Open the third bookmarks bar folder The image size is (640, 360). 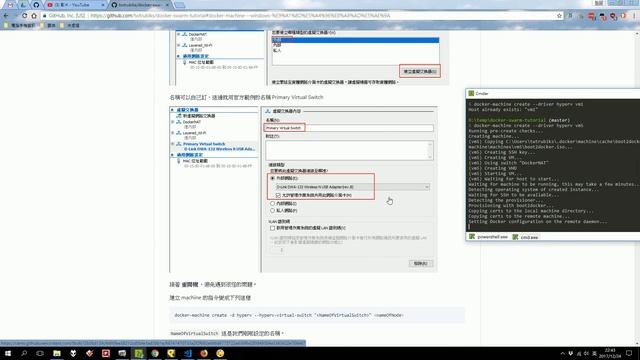70,25
